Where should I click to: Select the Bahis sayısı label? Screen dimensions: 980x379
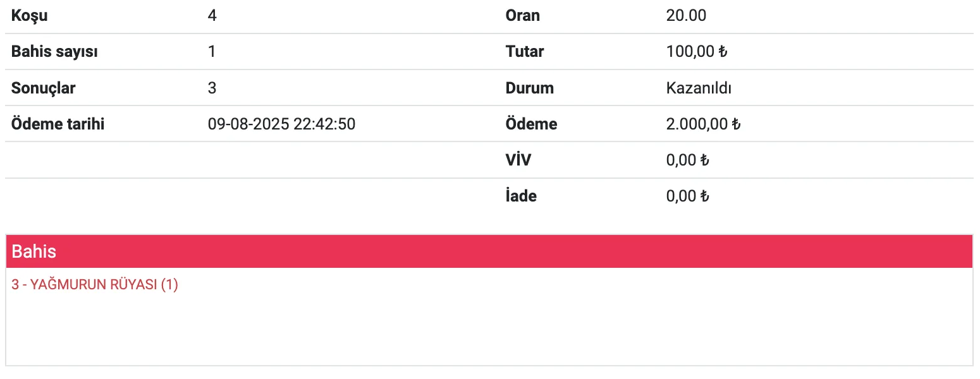54,52
